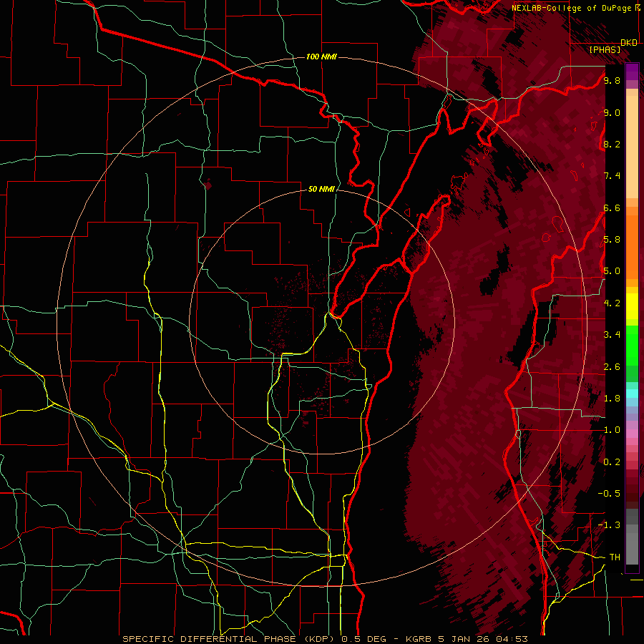
Task: Click the 1.8 value on the scale
Action: [x=612, y=399]
